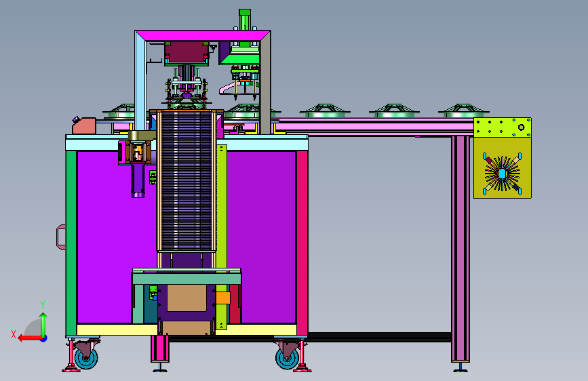This screenshot has width=588, height=381.
Task: Select the tan box inside lift base
Action: pos(187,298)
